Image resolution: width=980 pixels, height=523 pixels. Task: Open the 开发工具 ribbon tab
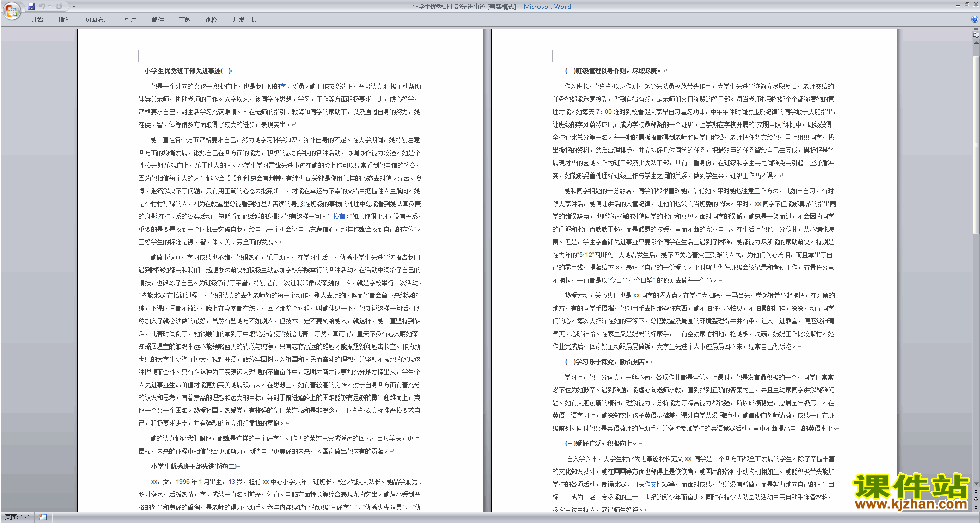point(245,20)
